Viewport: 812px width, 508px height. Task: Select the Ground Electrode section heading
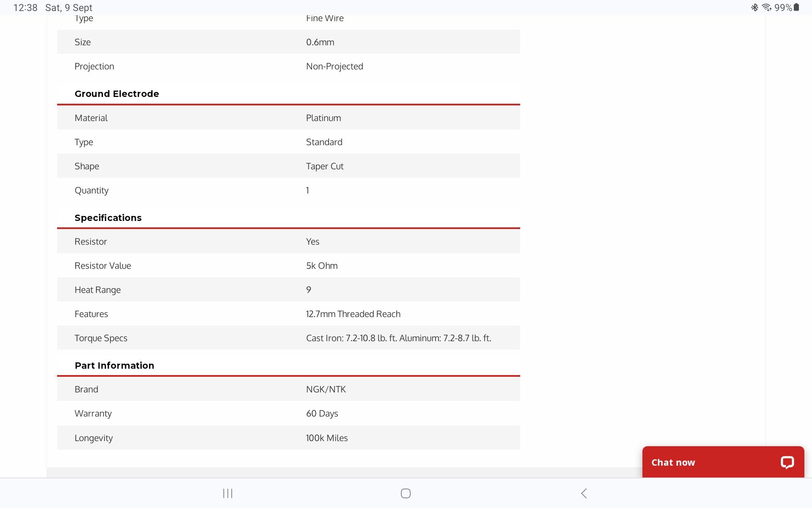click(117, 94)
